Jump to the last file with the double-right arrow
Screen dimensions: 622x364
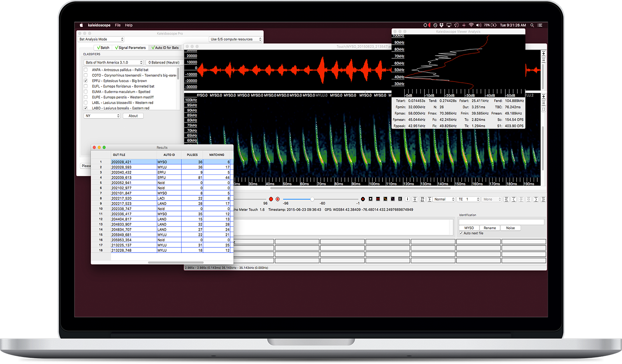click(x=543, y=199)
